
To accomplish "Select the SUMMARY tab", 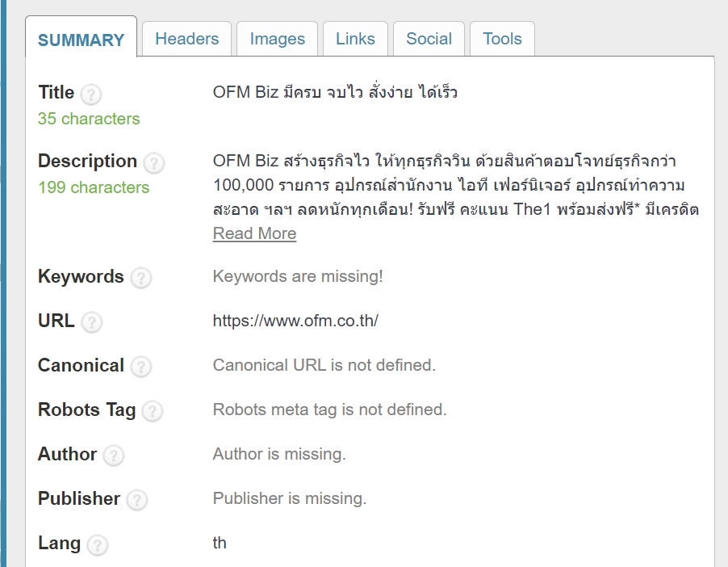I will (82, 40).
